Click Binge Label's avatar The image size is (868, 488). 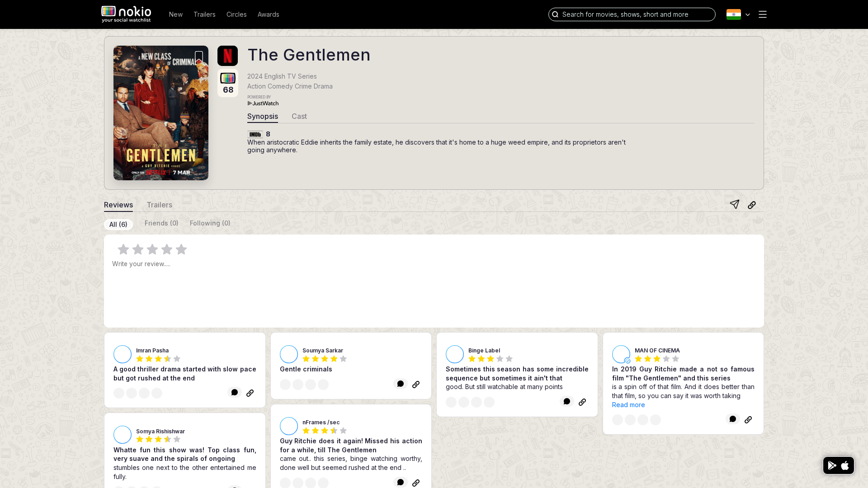(x=455, y=354)
